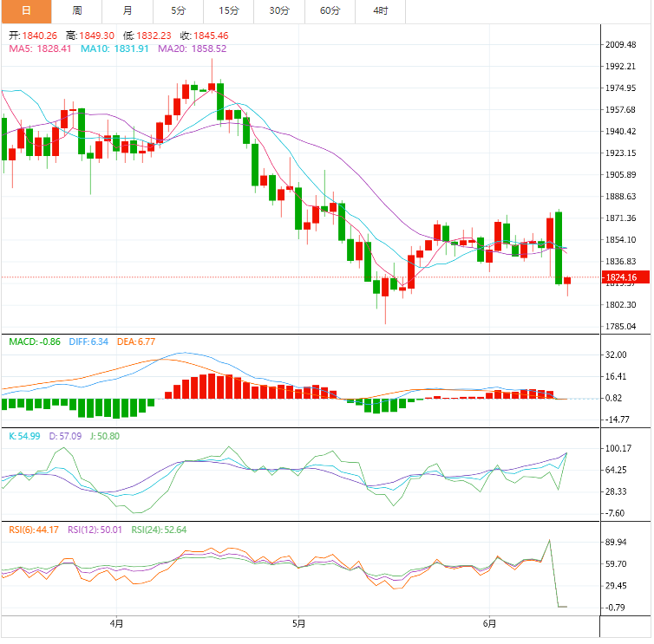Switch to weekly 周 chart tab
Viewport: 654px width, 644px height.
[x=76, y=11]
